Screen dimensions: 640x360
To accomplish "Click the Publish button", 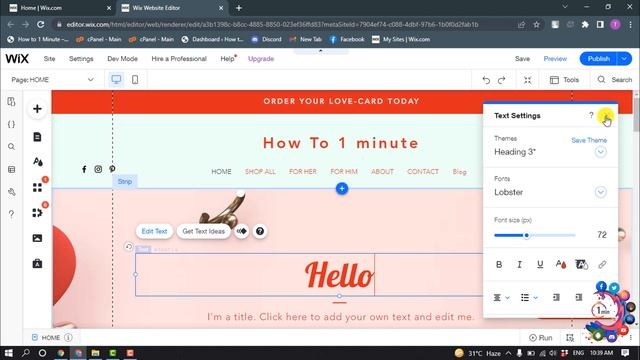I will pyautogui.click(x=598, y=59).
